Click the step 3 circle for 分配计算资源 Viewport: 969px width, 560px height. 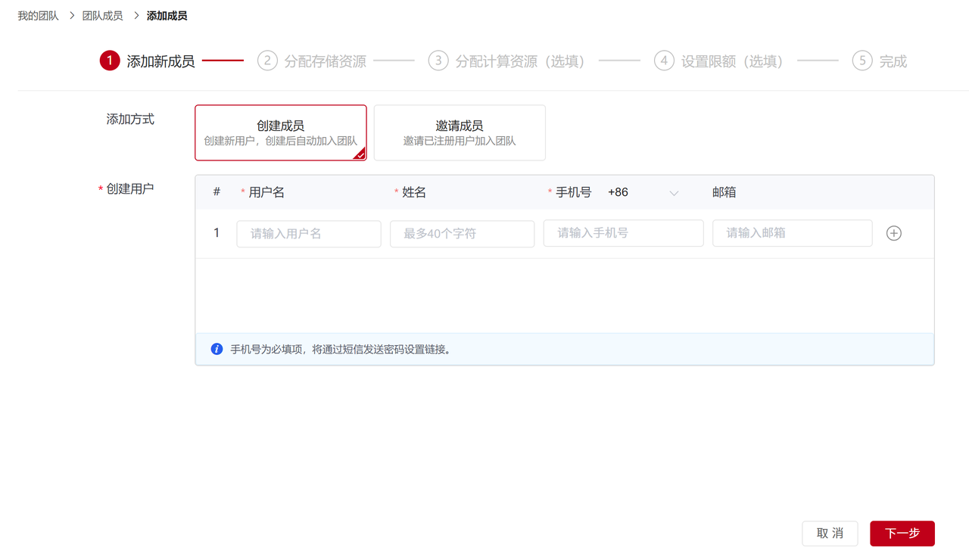point(438,61)
